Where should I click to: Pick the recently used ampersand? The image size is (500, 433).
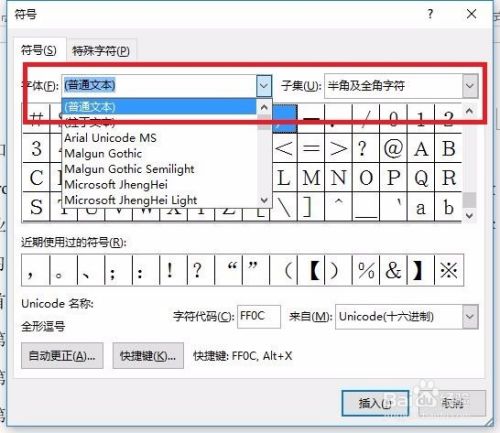pyautogui.click(x=393, y=270)
